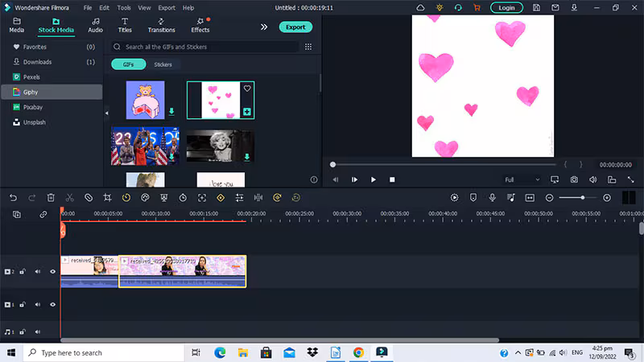Select the crop tool icon
This screenshot has width=644, height=362.
pos(107,198)
